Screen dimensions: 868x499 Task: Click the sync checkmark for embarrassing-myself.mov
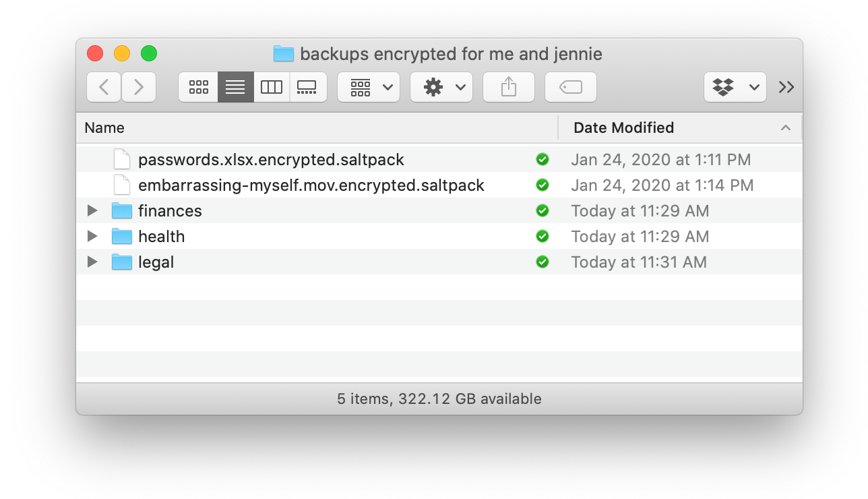pyautogui.click(x=542, y=185)
